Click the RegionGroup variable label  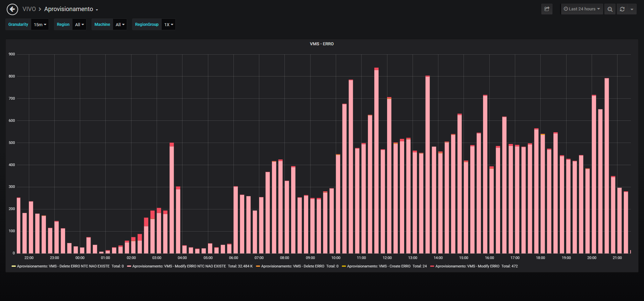147,24
